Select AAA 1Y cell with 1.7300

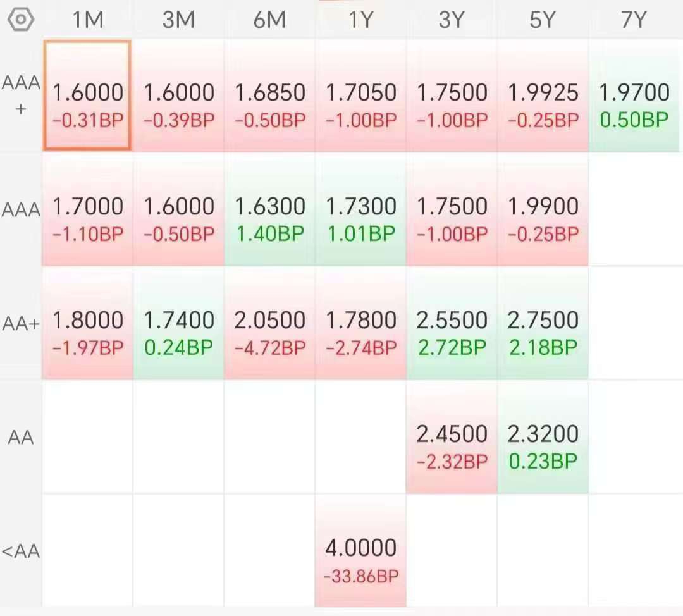[x=360, y=209]
